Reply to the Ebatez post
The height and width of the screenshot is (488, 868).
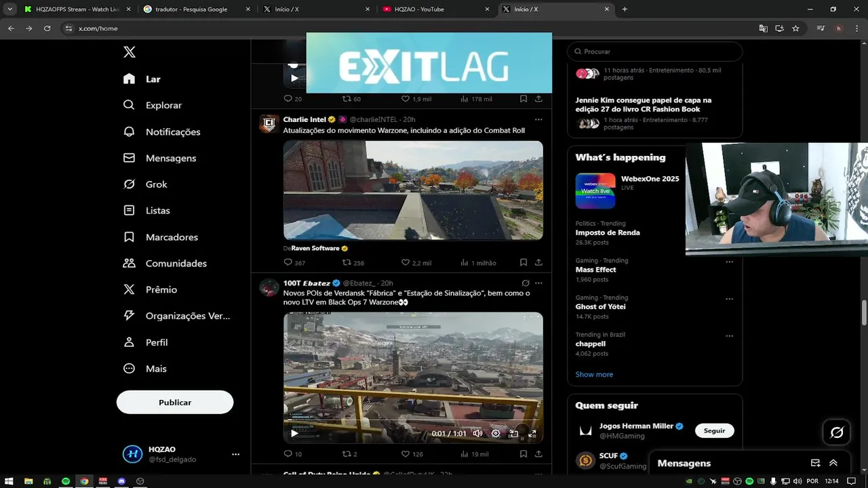[x=293, y=454]
